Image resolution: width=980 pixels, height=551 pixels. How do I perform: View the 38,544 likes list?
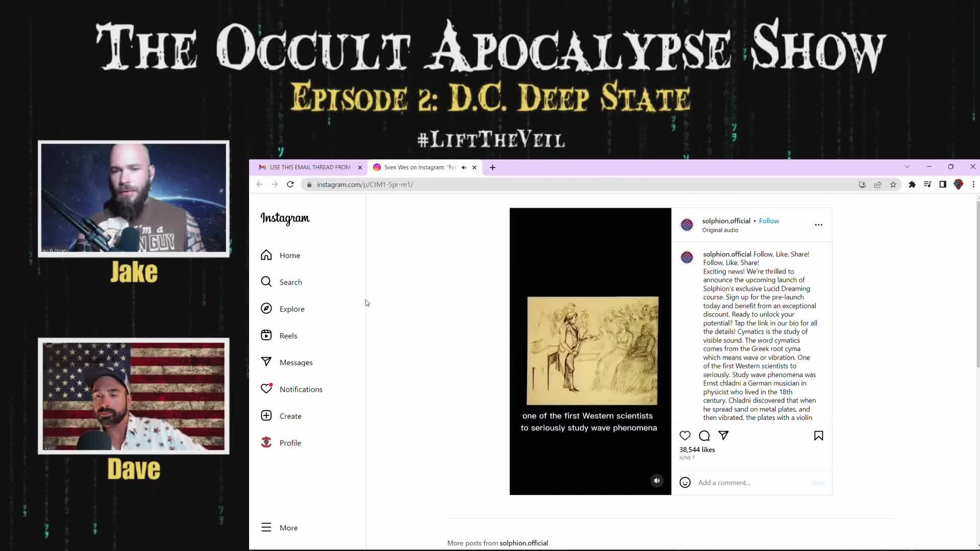point(697,449)
